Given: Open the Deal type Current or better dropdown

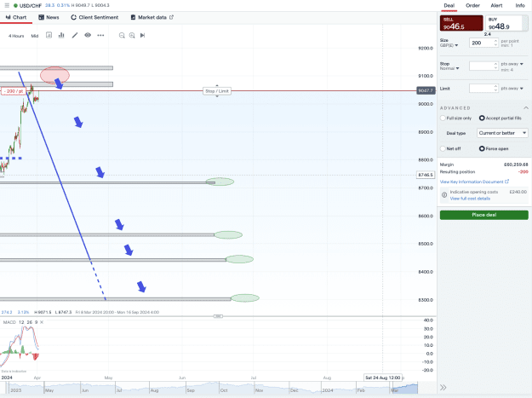Looking at the screenshot, I should click(x=502, y=133).
